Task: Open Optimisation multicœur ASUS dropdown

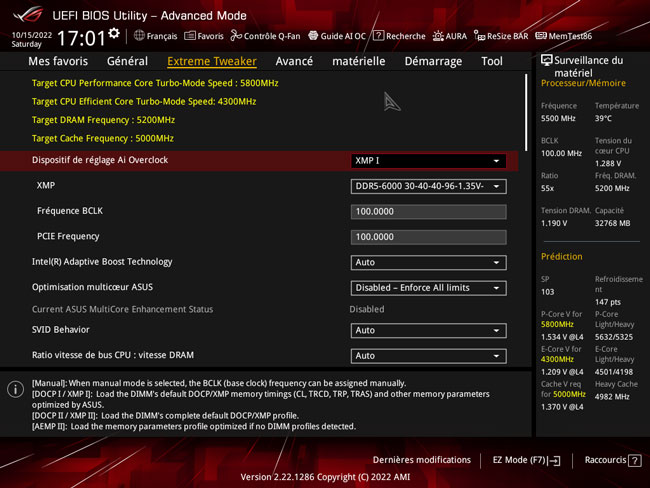Action: pos(428,288)
